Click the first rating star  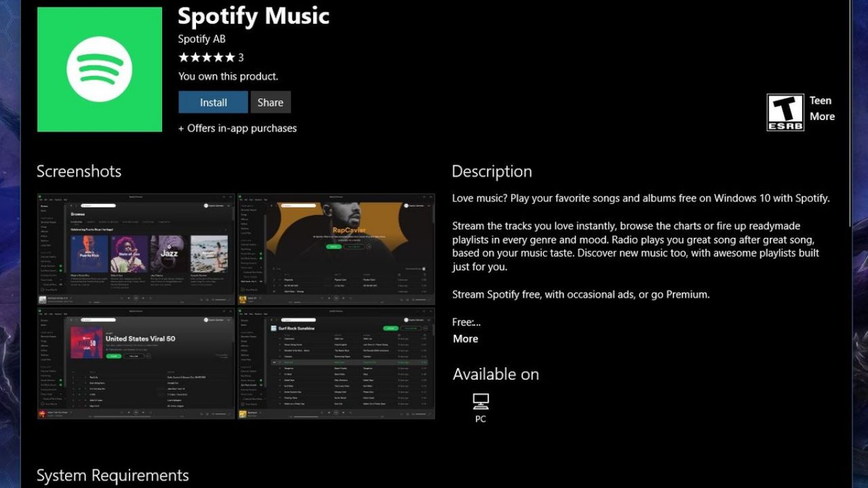[x=183, y=58]
